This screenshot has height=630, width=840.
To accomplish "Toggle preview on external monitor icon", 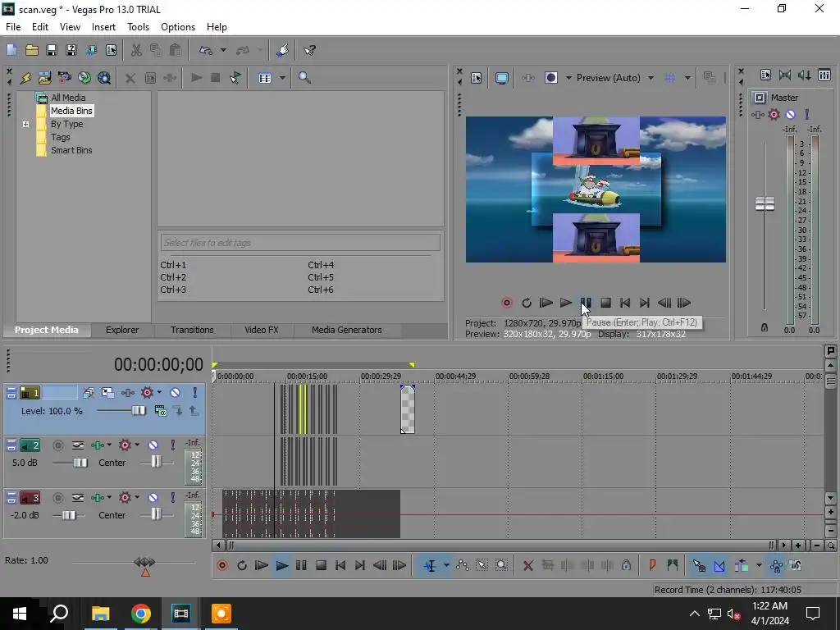I will [x=502, y=78].
